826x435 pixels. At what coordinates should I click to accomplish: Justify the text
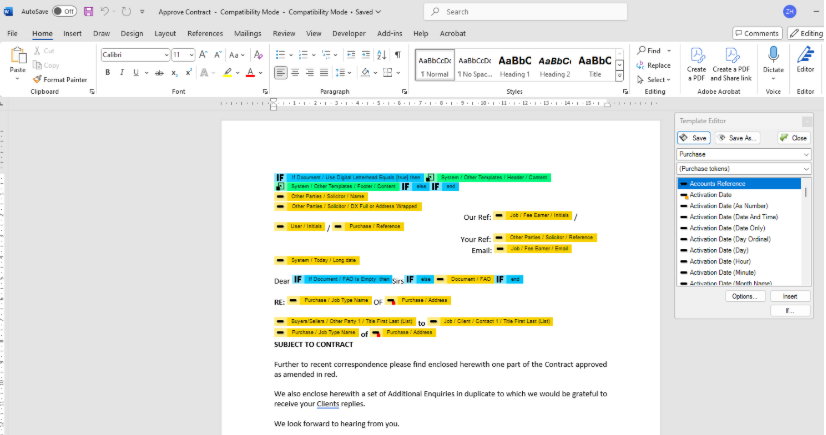click(x=324, y=73)
